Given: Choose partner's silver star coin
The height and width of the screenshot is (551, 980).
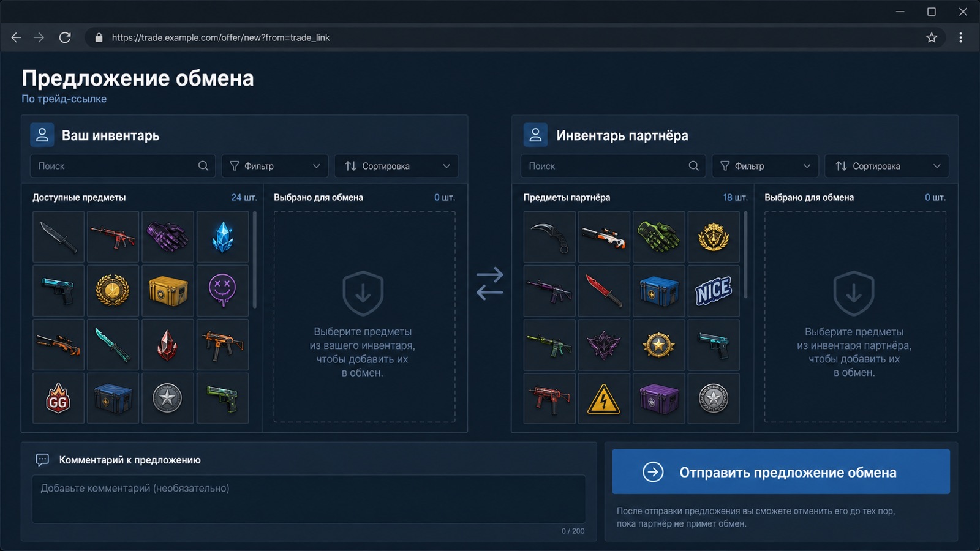Looking at the screenshot, I should (x=714, y=399).
